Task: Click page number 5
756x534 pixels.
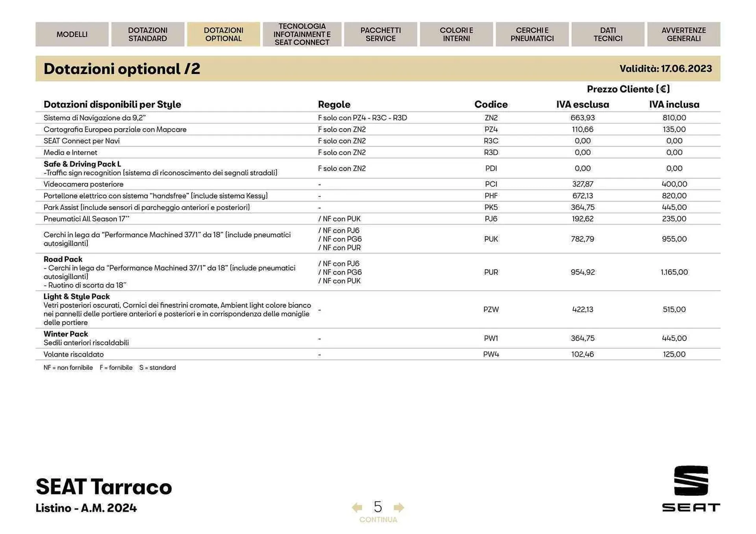Action: tap(378, 506)
